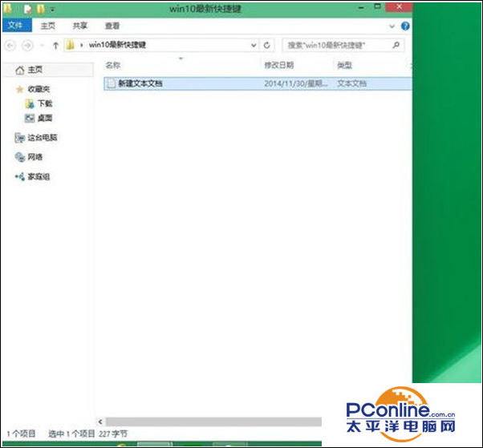Click the refresh button beside address bar
The image size is (483, 448).
click(268, 46)
